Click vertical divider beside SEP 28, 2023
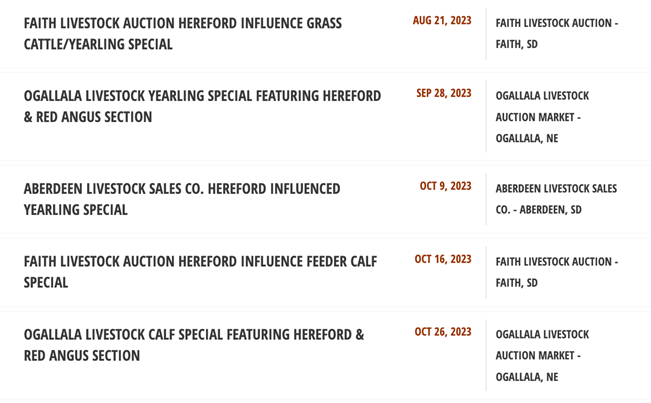Image resolution: width=651 pixels, height=403 pixels. pos(486,116)
